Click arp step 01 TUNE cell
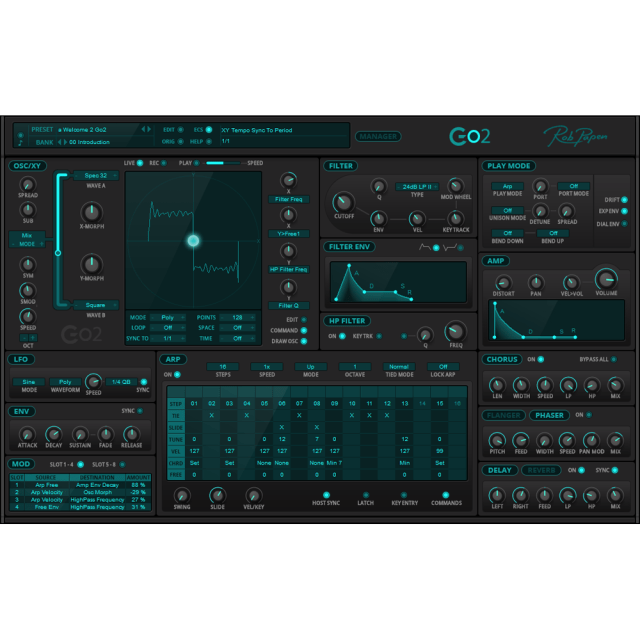This screenshot has height=640, width=640. click(194, 439)
